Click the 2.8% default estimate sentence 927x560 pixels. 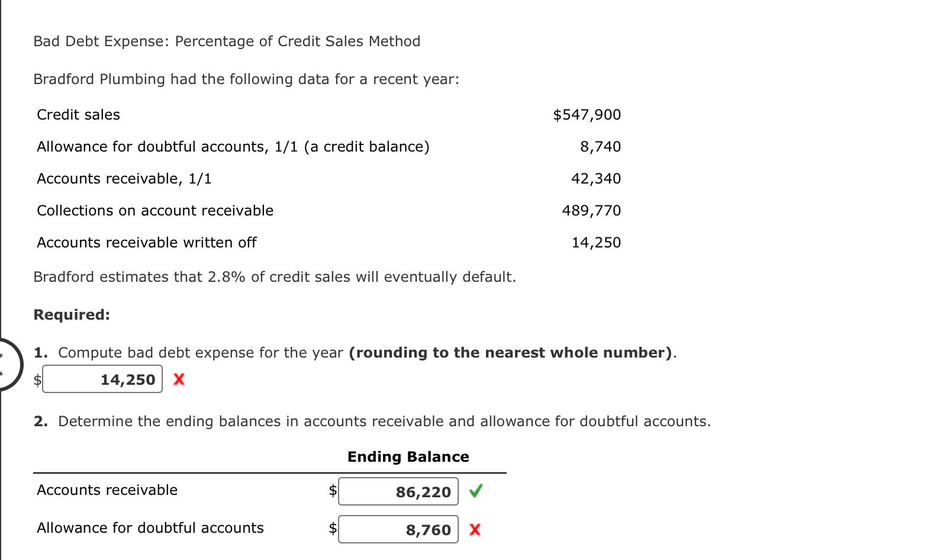tap(275, 276)
